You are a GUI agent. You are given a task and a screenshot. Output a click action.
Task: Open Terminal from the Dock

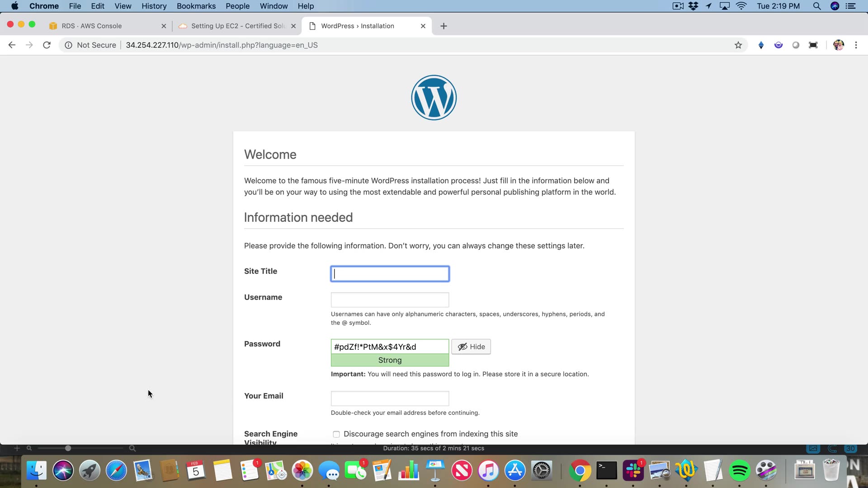point(606,471)
